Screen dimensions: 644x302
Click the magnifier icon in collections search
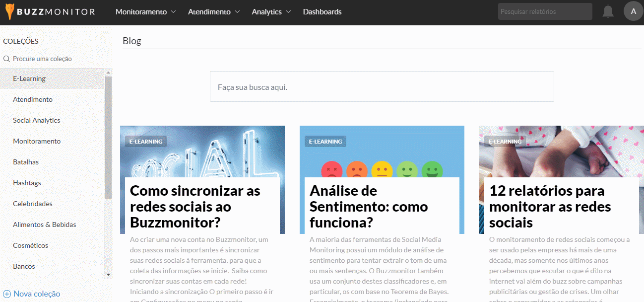7,59
